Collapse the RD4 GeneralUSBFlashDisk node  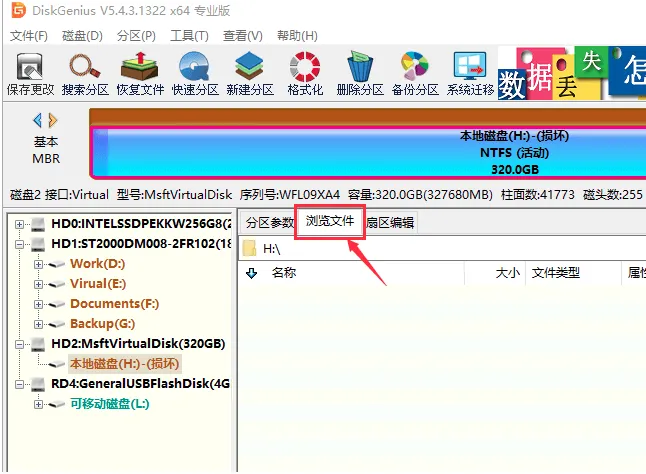click(19, 384)
